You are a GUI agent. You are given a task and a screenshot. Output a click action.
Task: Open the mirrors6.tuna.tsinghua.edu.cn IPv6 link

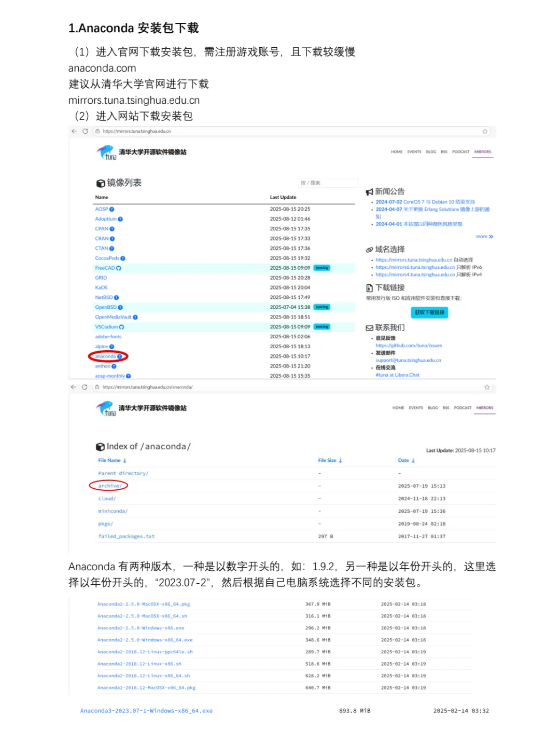tap(415, 267)
